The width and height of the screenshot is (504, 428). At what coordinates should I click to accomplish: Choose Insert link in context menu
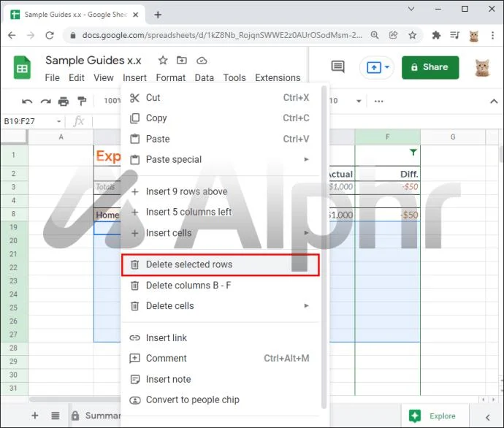pos(220,338)
